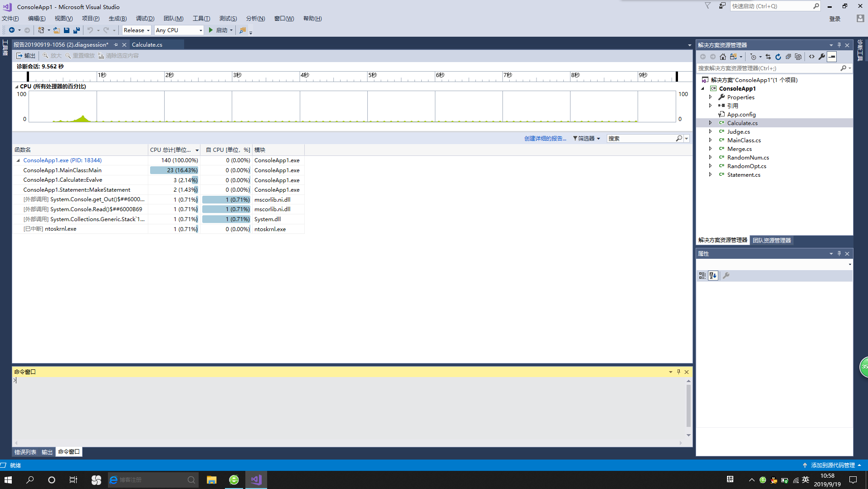868x489 pixels.
Task: Click the New Project toolbar icon
Action: pyautogui.click(x=41, y=30)
